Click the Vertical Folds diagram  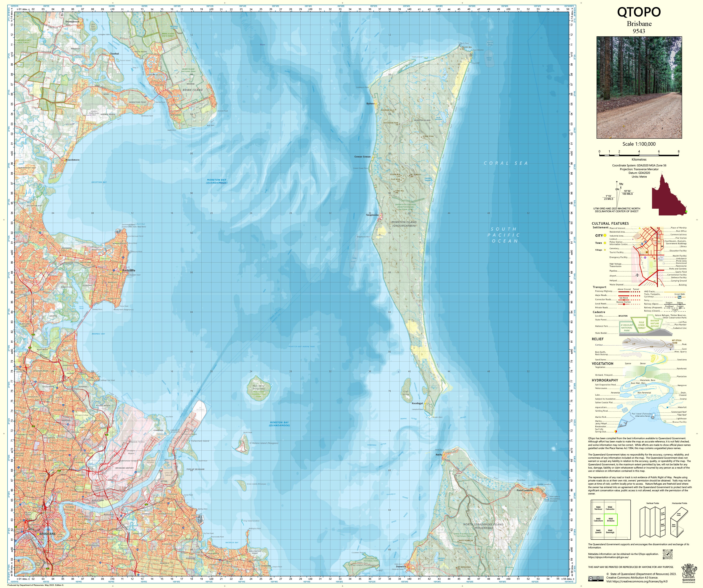pyautogui.click(x=652, y=522)
